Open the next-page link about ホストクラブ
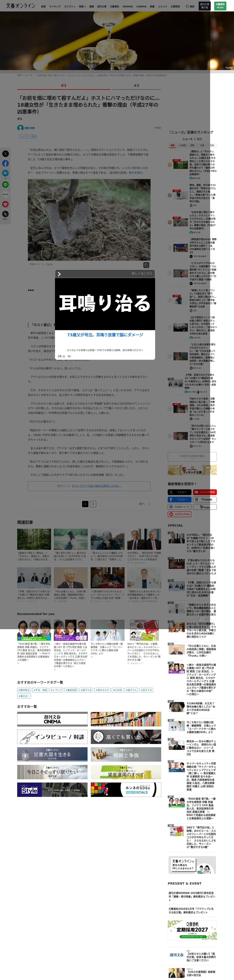This screenshot has height=980, width=234. pyautogui.click(x=96, y=486)
